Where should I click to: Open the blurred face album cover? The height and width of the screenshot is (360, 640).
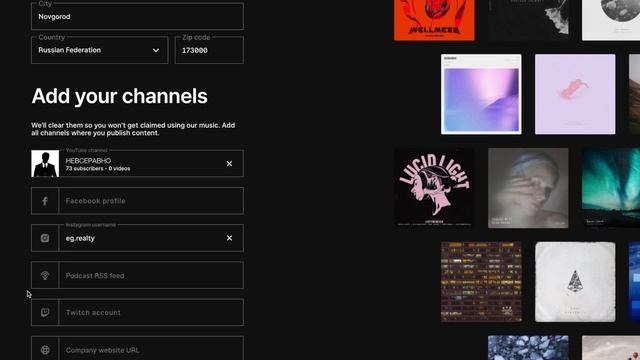(x=528, y=188)
